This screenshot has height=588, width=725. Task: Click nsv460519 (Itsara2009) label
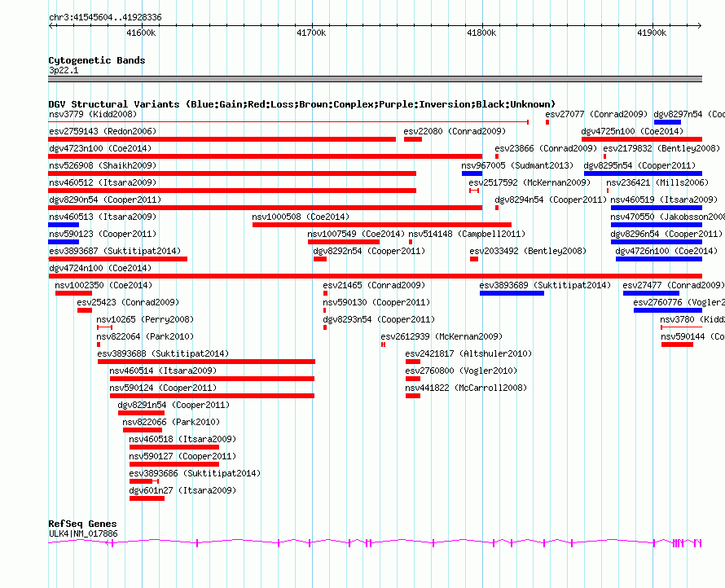click(x=664, y=200)
